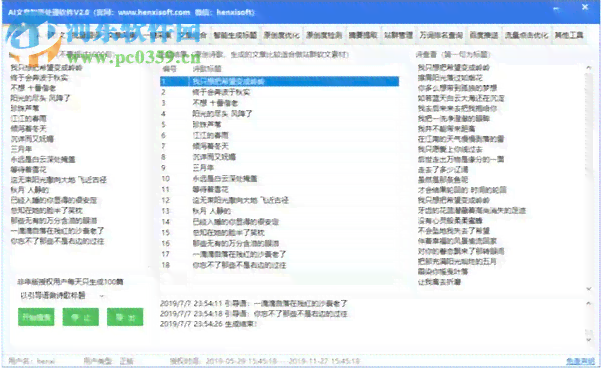Screen dimensions: 601x368
Task: Open the link at the status bar's right end
Action: coord(580,361)
